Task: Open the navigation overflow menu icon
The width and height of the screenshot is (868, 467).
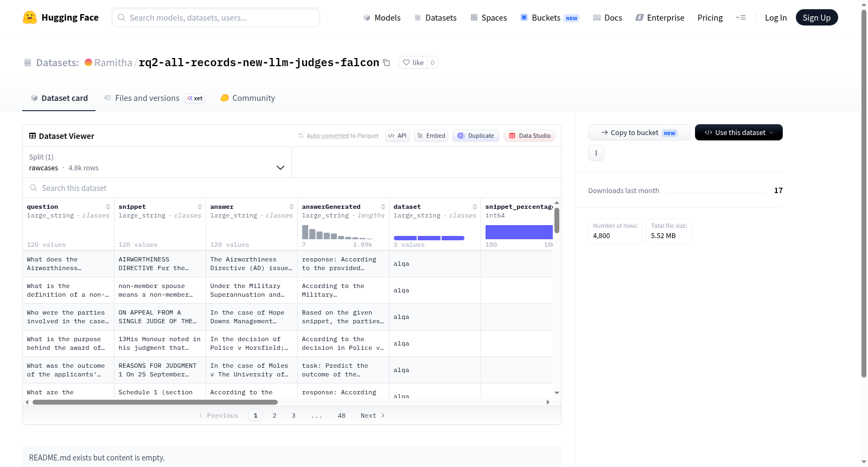Action: coord(741,17)
